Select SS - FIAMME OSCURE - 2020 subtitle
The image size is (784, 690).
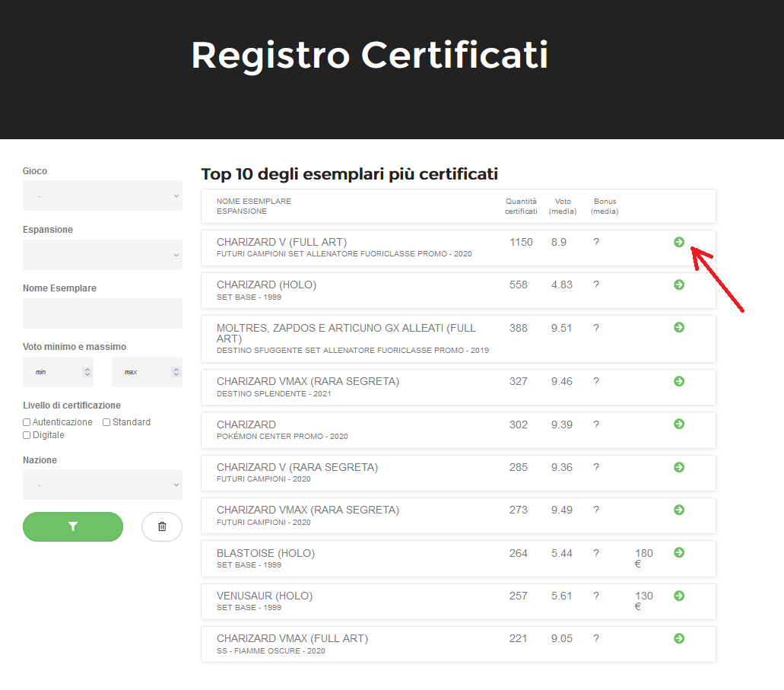coord(271,651)
